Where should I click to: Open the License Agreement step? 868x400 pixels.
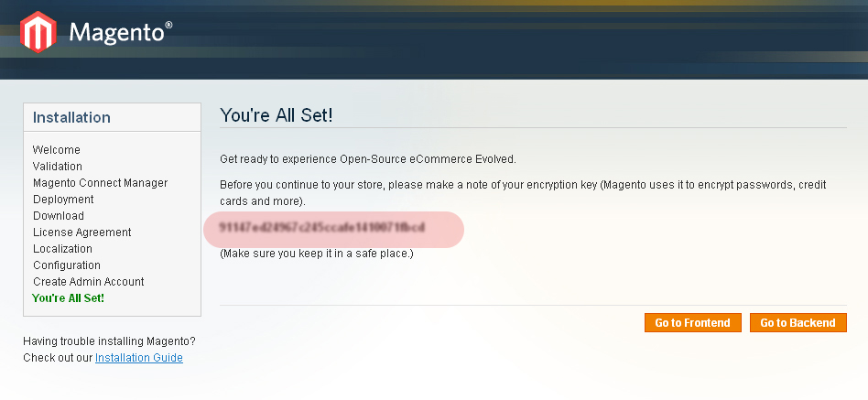click(81, 232)
